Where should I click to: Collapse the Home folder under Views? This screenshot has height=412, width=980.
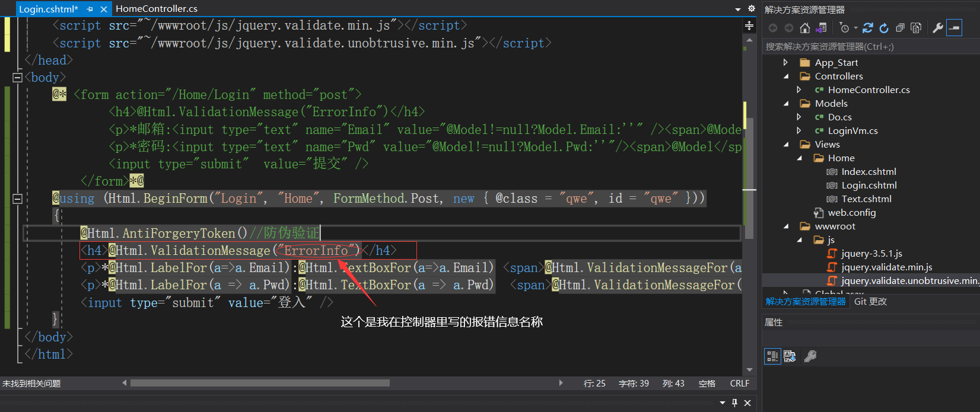pyautogui.click(x=799, y=158)
